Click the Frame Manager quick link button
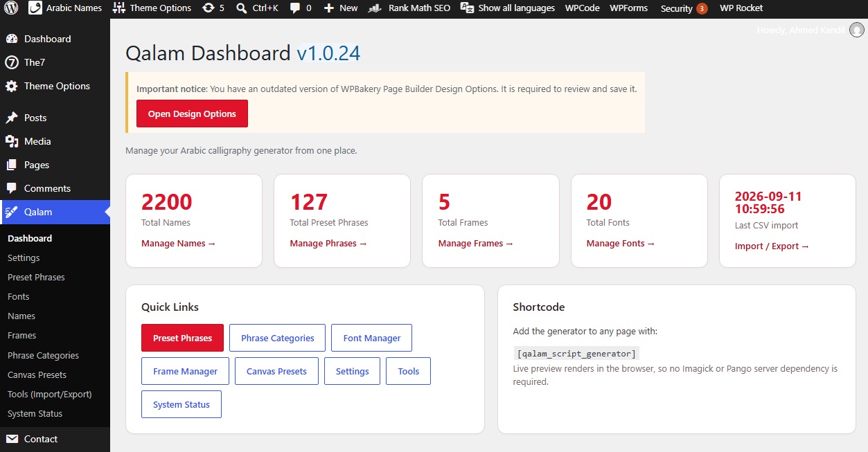 [185, 371]
